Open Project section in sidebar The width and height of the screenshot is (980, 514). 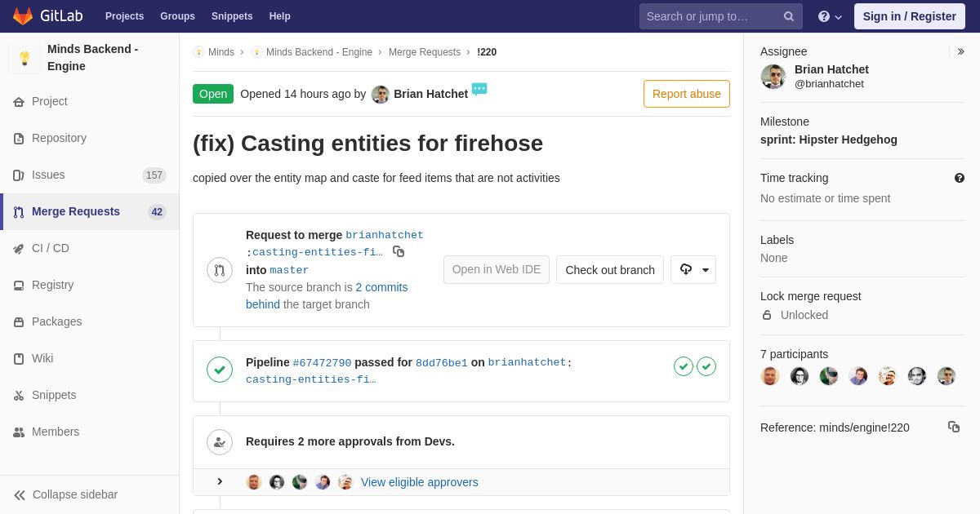pyautogui.click(x=90, y=101)
